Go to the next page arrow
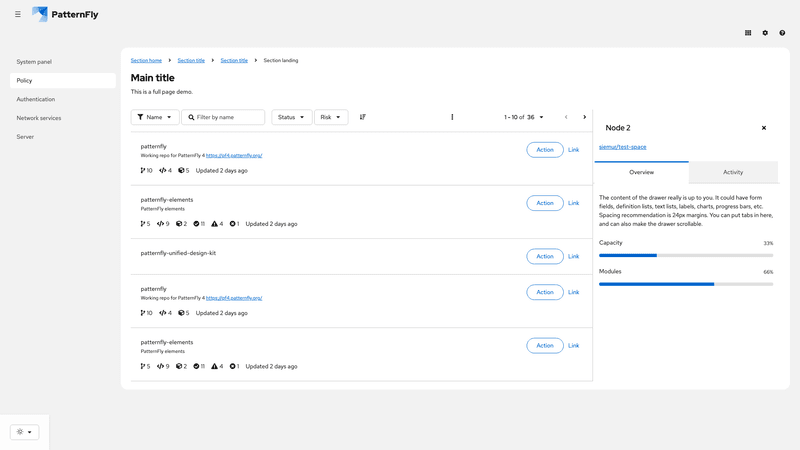This screenshot has width=800, height=450. coord(585,117)
